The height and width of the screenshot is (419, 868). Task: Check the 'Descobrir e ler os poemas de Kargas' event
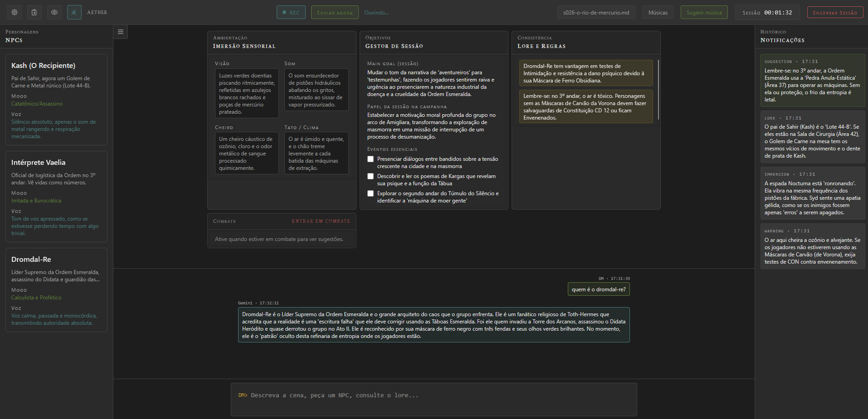click(371, 176)
